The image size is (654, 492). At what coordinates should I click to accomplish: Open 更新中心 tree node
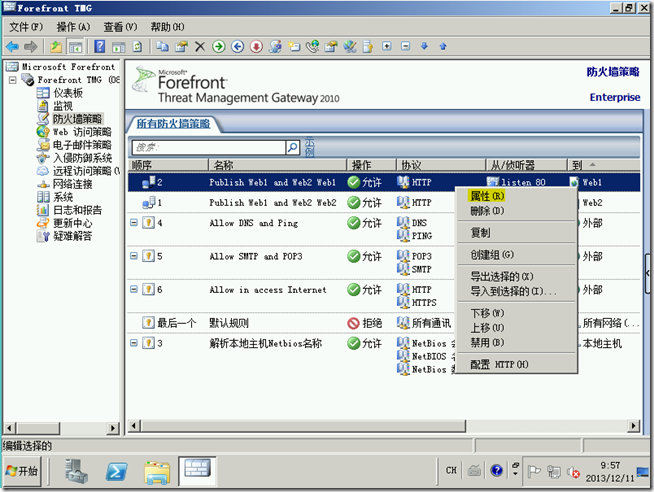73,223
